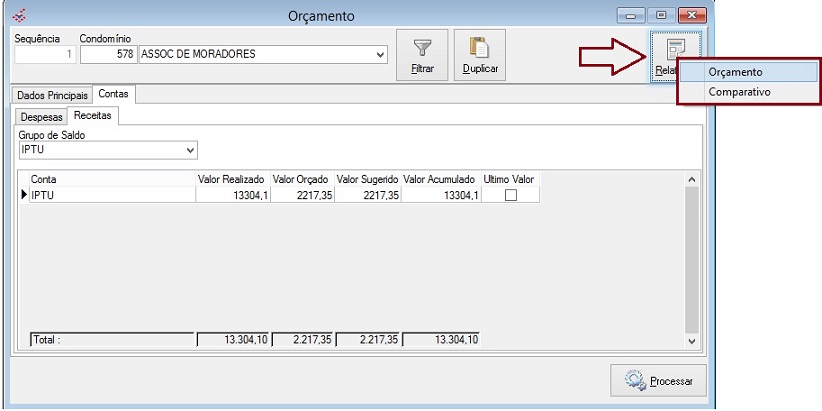
Task: Toggle Ultimo Valor checkbox for IPTU
Action: [x=510, y=196]
